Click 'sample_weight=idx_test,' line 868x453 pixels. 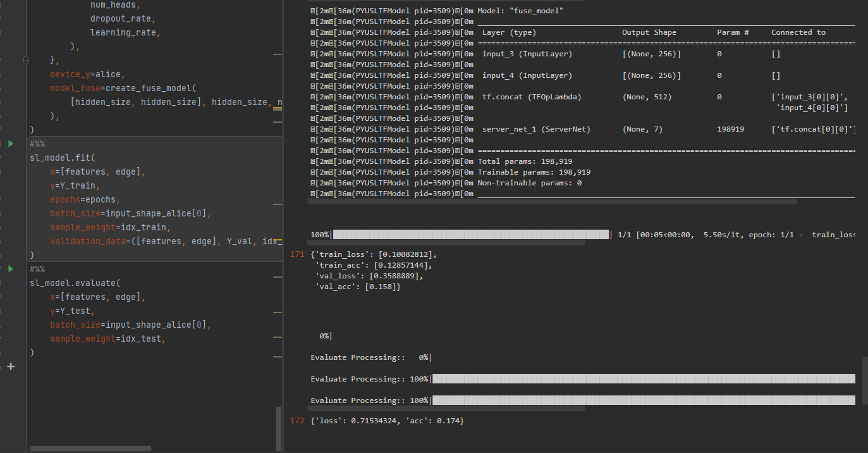point(108,338)
